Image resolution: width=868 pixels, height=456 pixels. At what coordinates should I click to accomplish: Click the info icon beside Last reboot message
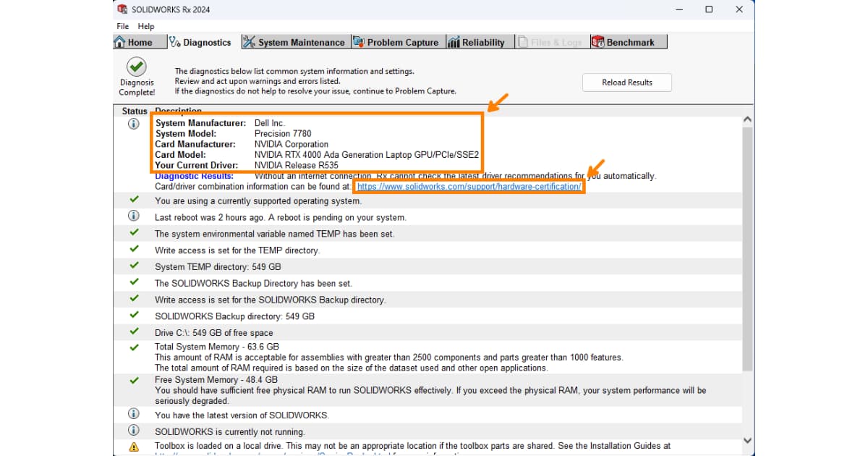(134, 216)
